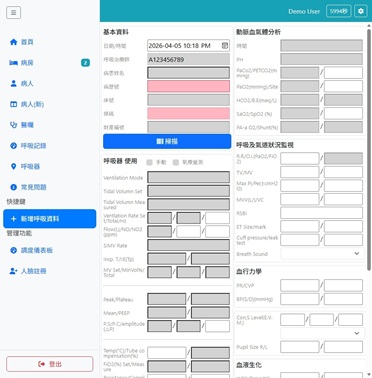Image resolution: width=372 pixels, height=378 pixels.
Task: Expand the Breath Sound dropdown
Action: pyautogui.click(x=322, y=254)
